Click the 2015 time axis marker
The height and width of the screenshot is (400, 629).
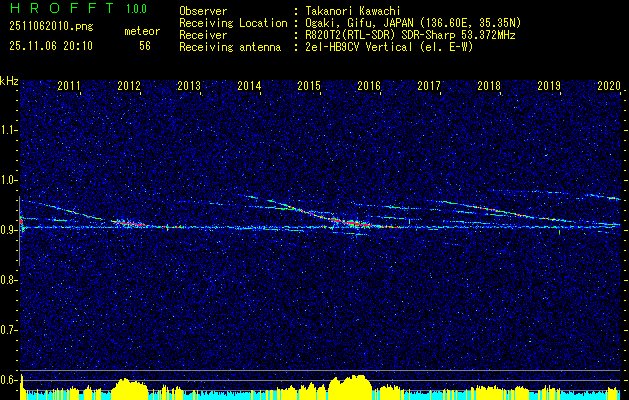(x=309, y=85)
